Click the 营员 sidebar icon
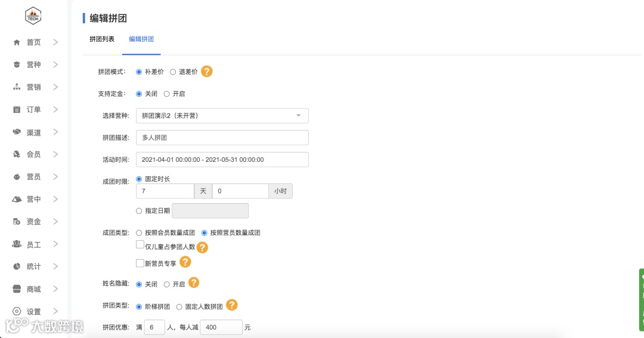 click(x=17, y=177)
